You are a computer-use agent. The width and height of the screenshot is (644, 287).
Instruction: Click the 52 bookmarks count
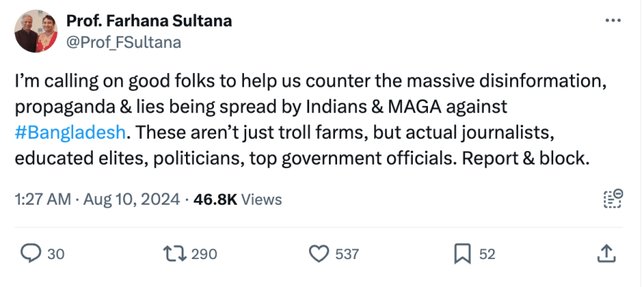pos(487,254)
